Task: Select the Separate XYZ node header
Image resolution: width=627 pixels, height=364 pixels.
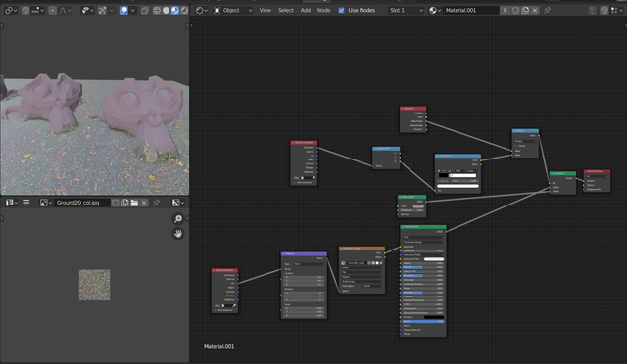Action: point(386,149)
